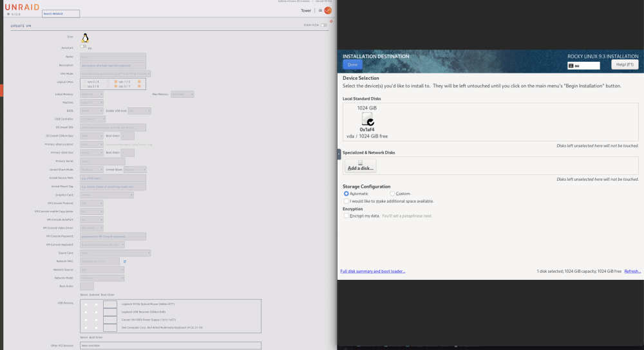
Task: Click the Help! (F1) button
Action: pyautogui.click(x=625, y=64)
